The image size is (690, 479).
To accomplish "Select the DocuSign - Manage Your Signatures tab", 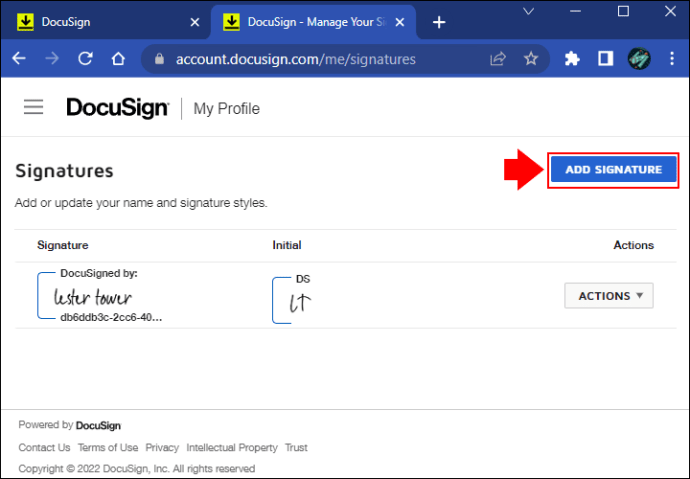I will click(x=313, y=22).
